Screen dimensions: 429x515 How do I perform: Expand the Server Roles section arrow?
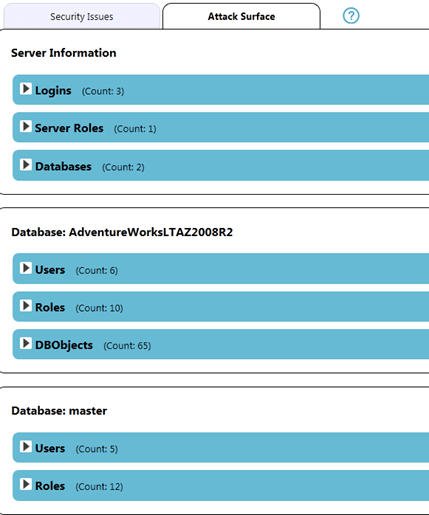(26, 127)
